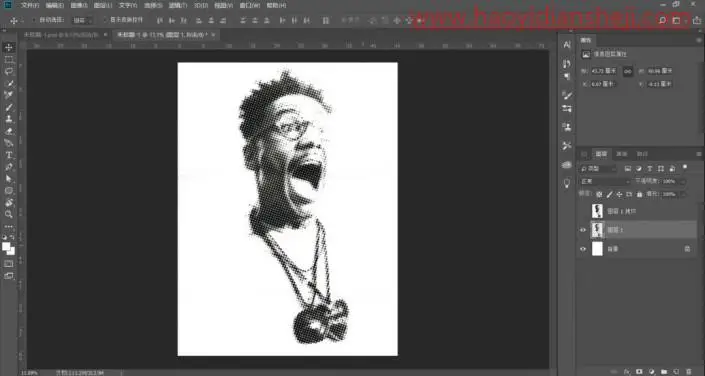Select the Zoom magnifier tool
Screen dimensions: 705x376
click(x=9, y=214)
